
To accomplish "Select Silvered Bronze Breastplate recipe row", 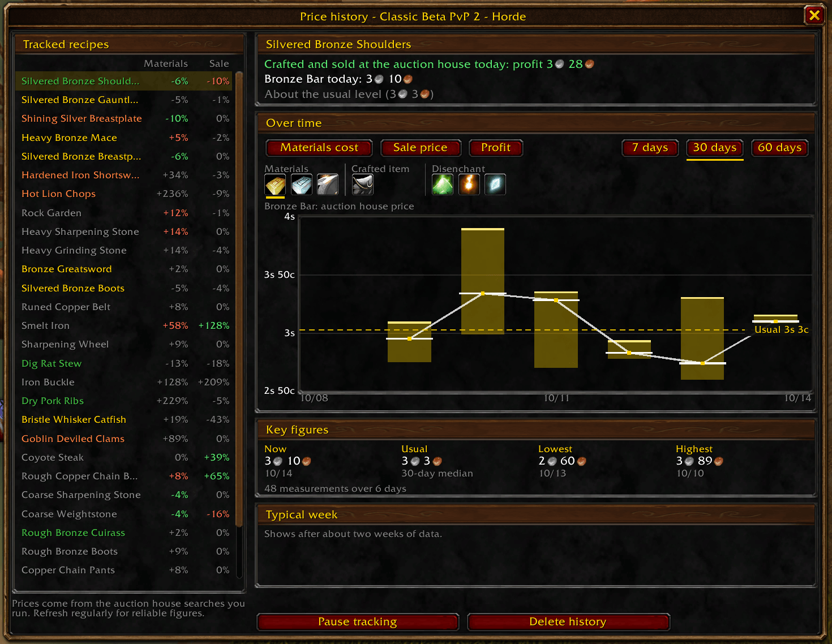I will click(x=125, y=156).
